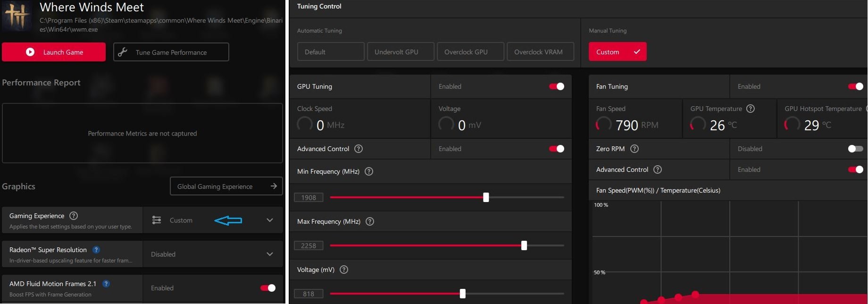Click the Fan Speed gauge dial
The image size is (868, 304).
pyautogui.click(x=604, y=124)
